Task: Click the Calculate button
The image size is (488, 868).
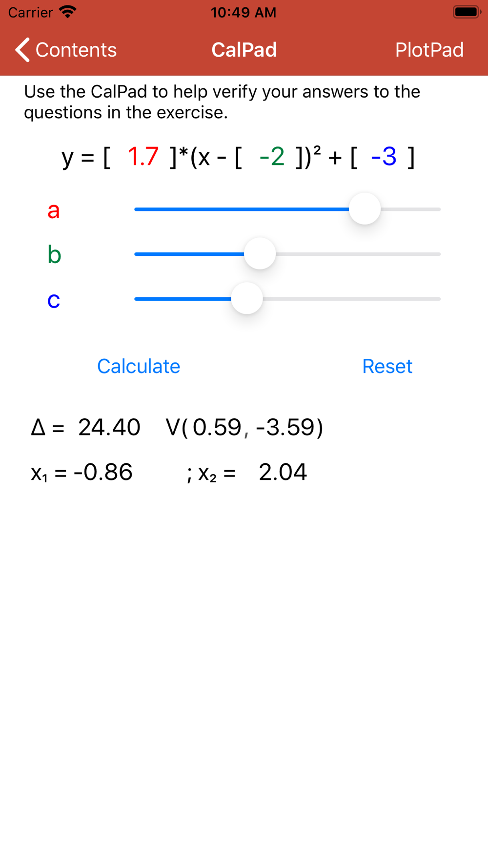Action: coord(139,366)
